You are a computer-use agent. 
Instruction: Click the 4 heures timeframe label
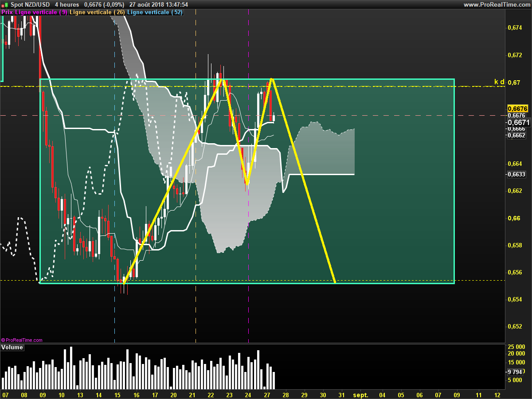[66, 4]
